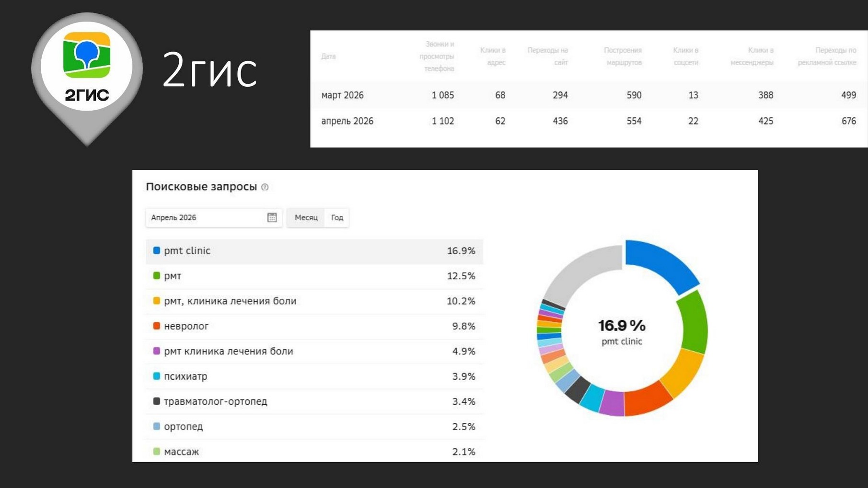Click the 12.5% value in the рмт row

[461, 276]
